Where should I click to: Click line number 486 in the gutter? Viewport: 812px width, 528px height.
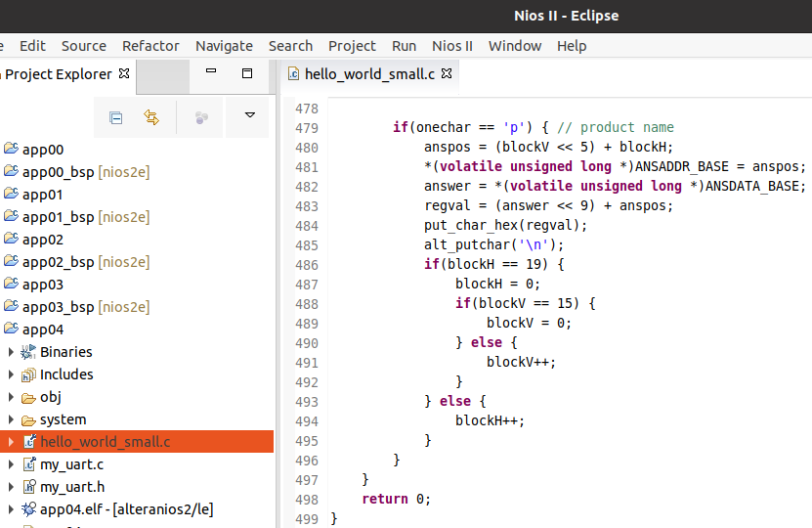(x=307, y=265)
